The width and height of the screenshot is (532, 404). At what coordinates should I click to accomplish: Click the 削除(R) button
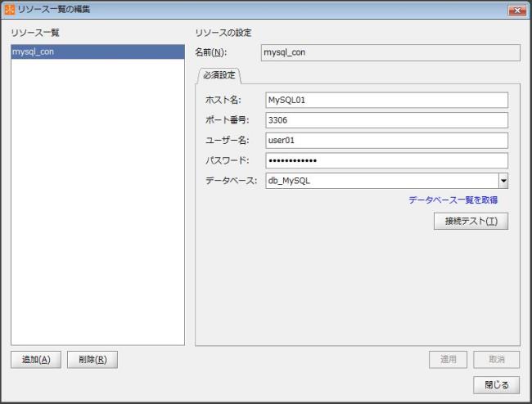click(x=92, y=359)
